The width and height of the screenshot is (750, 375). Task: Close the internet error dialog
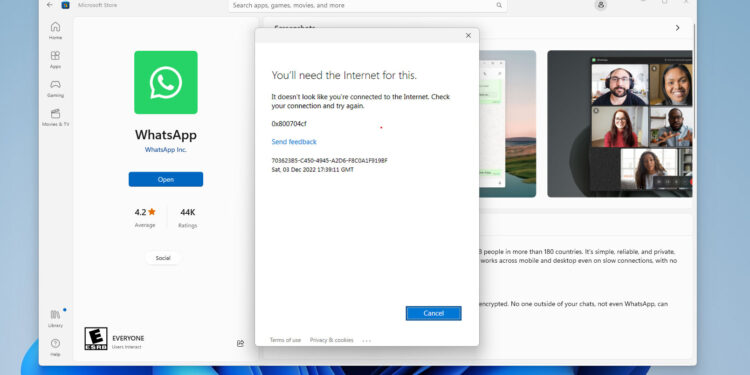[x=468, y=35]
